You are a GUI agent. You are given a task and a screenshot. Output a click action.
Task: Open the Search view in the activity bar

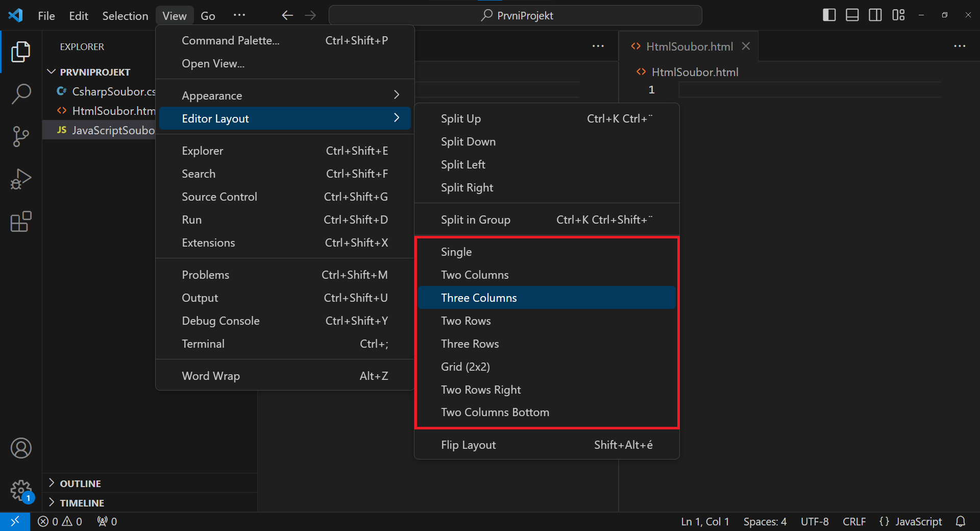click(21, 94)
